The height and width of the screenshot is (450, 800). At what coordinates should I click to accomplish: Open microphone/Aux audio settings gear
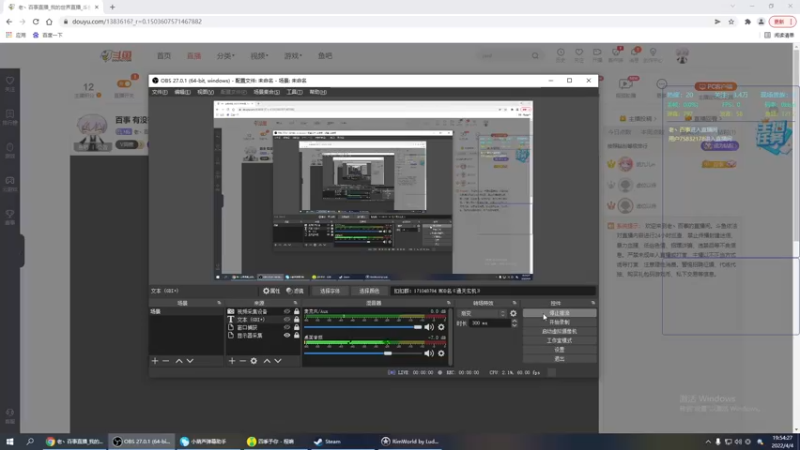point(441,327)
